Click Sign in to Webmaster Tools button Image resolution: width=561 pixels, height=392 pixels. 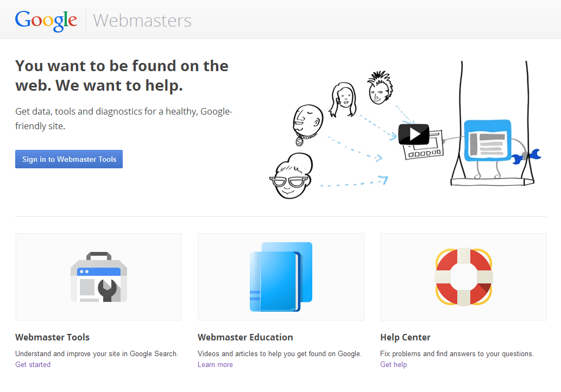click(68, 159)
